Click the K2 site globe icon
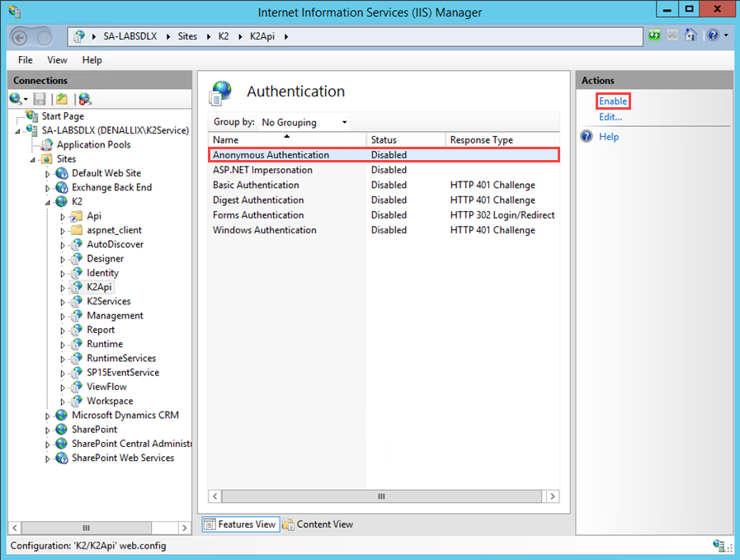This screenshot has height=560, width=740. 62,201
